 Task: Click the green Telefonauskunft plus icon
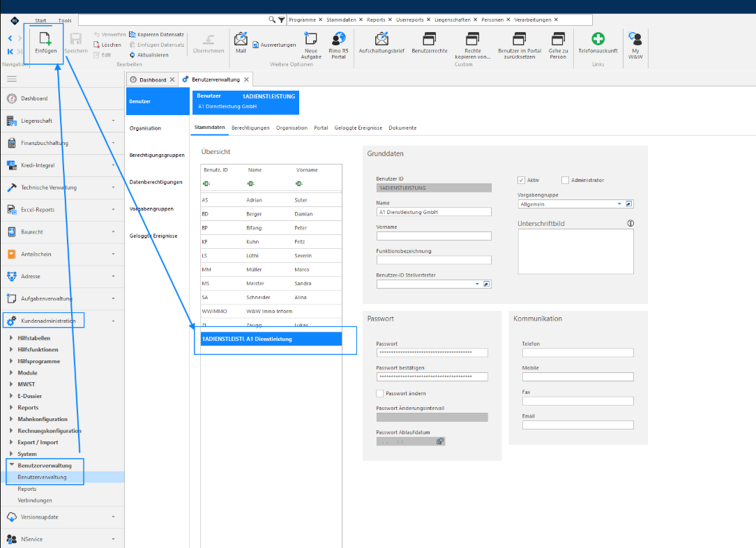(x=598, y=39)
